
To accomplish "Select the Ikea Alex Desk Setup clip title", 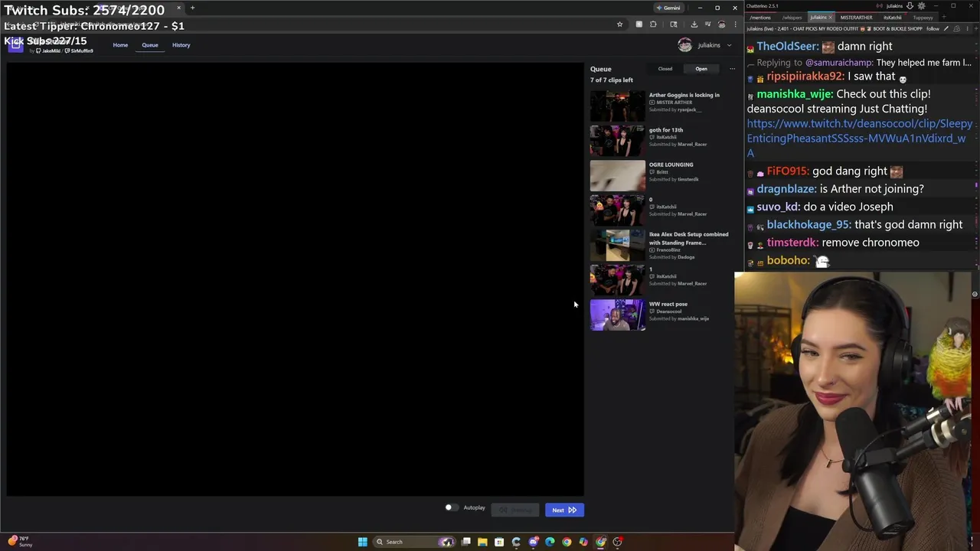I will point(689,239).
